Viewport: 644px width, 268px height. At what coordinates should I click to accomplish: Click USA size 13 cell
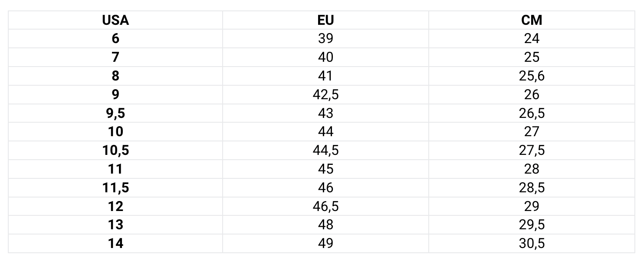coord(115,224)
